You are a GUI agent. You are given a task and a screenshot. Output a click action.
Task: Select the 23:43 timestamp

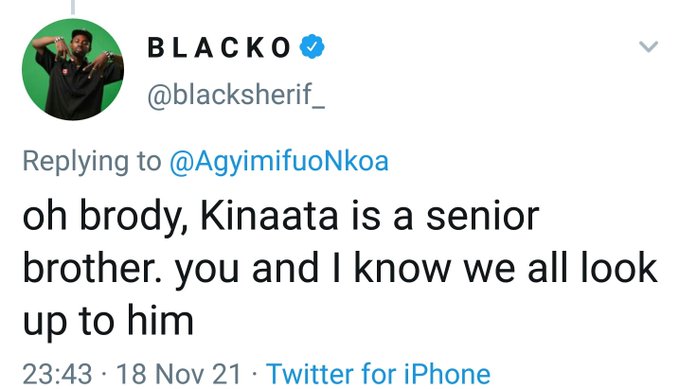click(x=57, y=374)
